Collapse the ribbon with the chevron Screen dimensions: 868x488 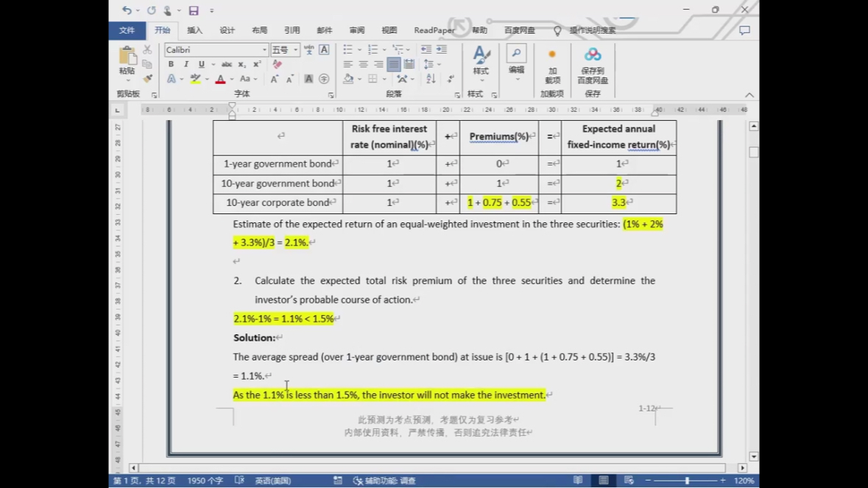(749, 95)
